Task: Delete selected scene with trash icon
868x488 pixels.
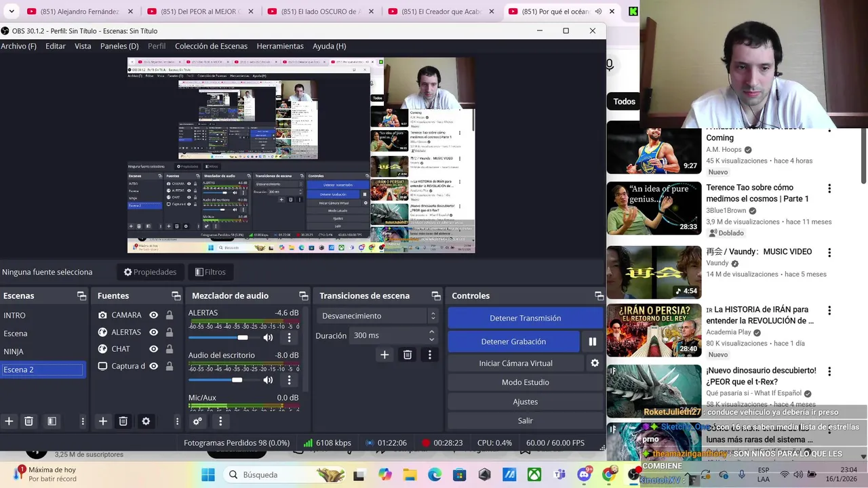Action: pos(28,421)
